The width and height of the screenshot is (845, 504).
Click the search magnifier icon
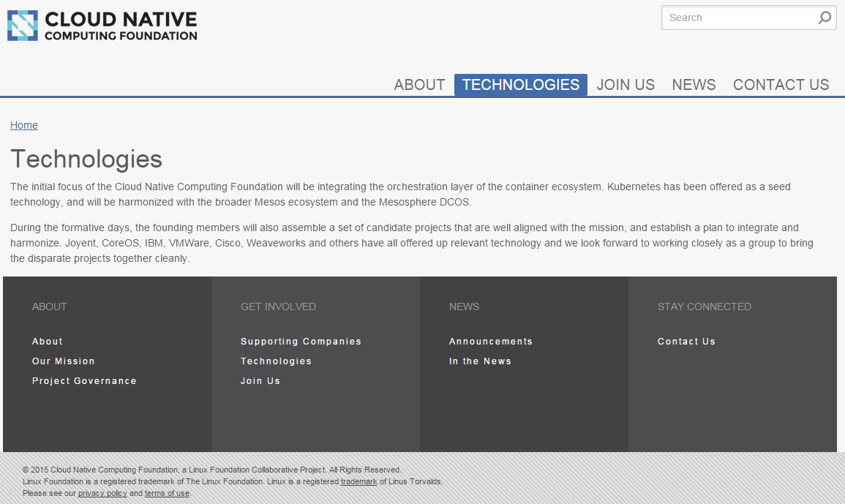coord(825,18)
